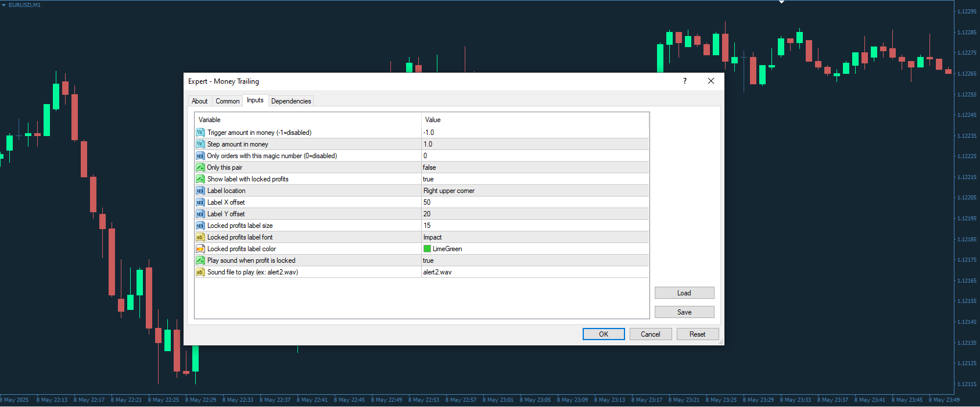Click the Label X offset value 50
This screenshot has width=980, height=407.
[x=427, y=202]
